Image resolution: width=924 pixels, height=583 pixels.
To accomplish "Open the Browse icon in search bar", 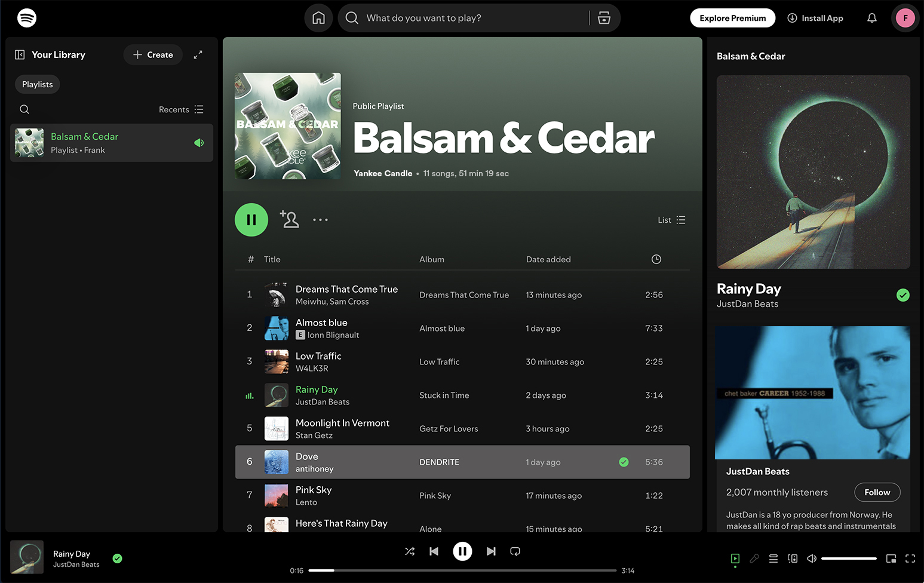I will tap(604, 18).
